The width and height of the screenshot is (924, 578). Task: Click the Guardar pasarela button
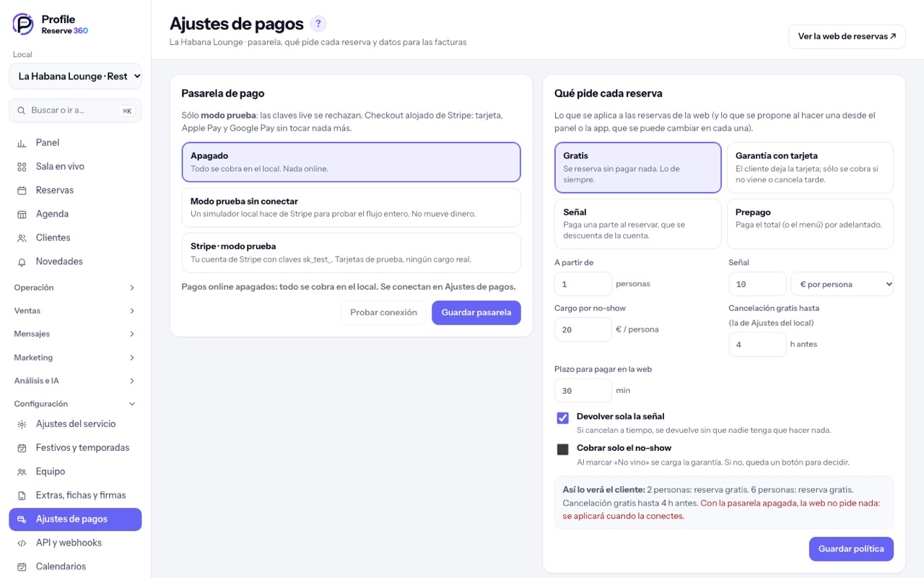coord(476,313)
